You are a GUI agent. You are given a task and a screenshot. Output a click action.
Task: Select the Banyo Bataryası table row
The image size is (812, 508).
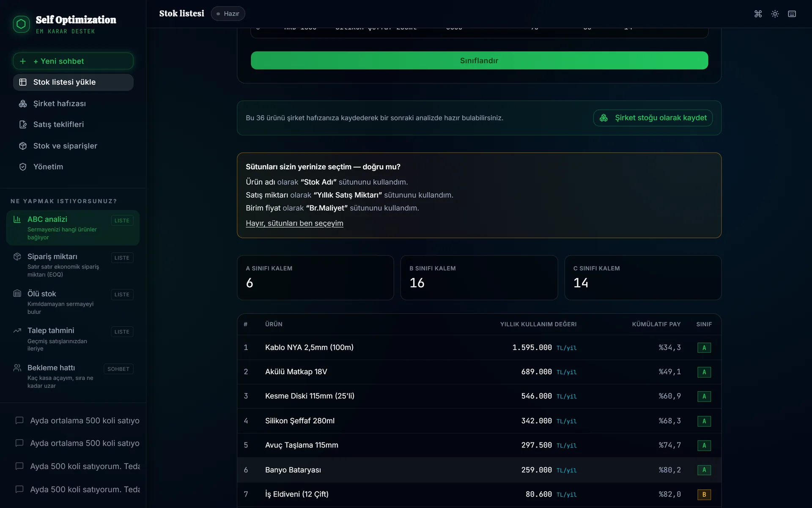(479, 470)
